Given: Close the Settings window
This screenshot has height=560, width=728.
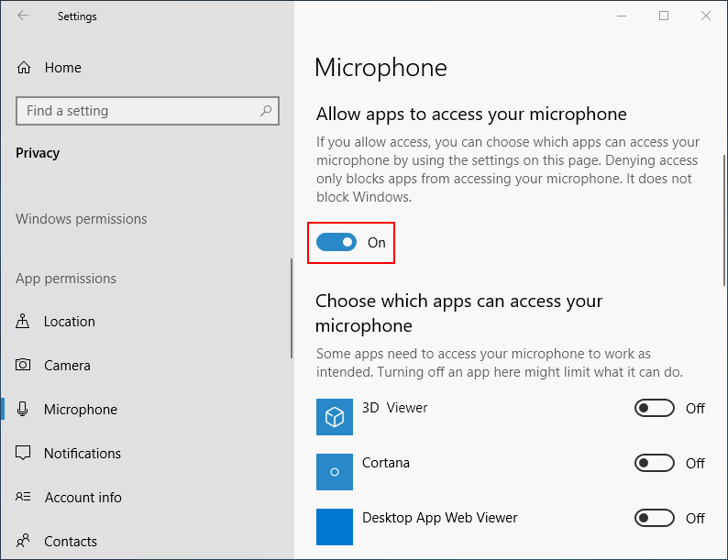Looking at the screenshot, I should 706,16.
